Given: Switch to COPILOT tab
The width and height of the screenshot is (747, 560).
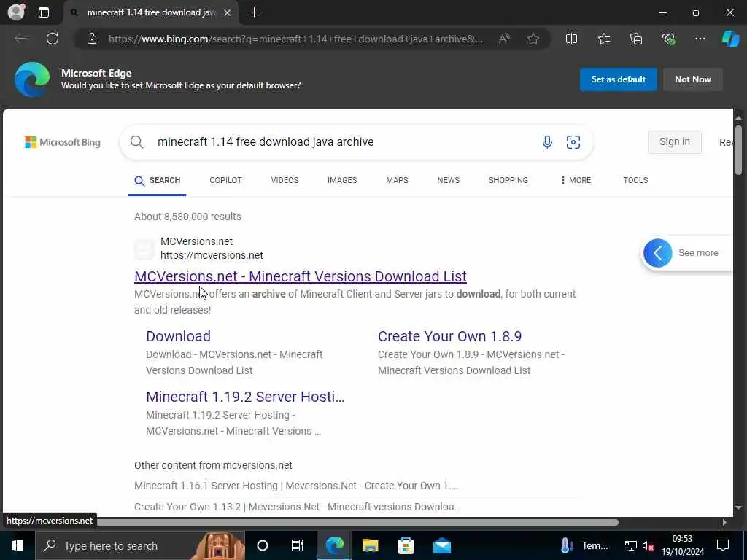Looking at the screenshot, I should click(226, 181).
